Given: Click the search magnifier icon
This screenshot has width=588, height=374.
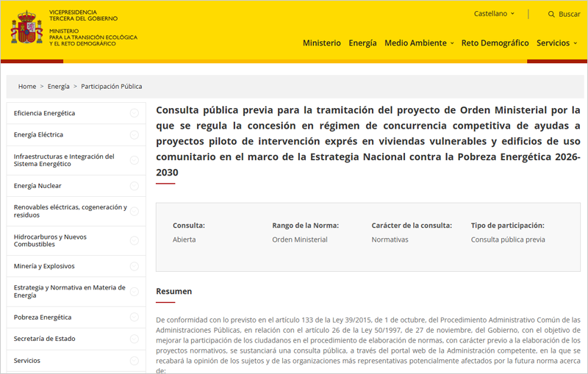Looking at the screenshot, I should point(551,14).
